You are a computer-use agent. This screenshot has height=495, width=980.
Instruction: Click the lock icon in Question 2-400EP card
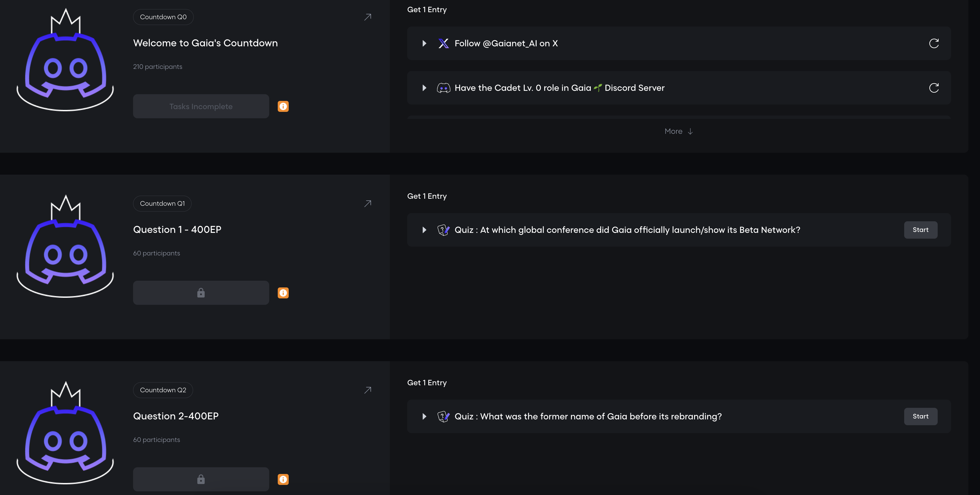coord(201,479)
